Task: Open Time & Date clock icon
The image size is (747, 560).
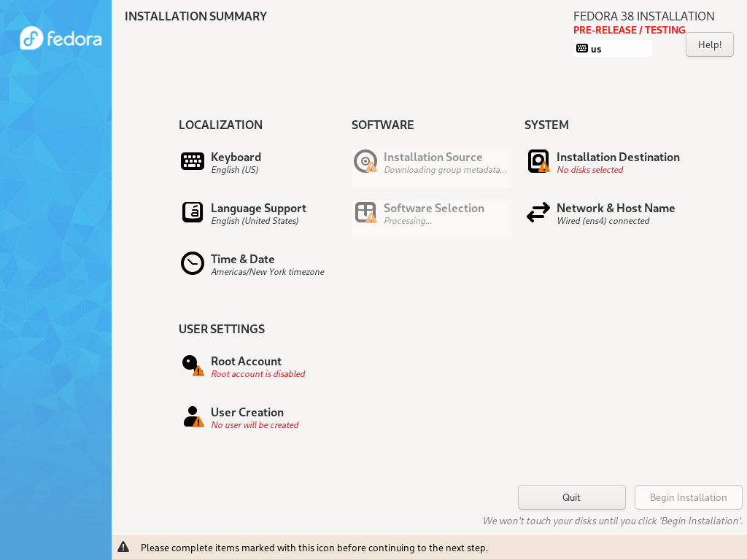Action: click(193, 262)
